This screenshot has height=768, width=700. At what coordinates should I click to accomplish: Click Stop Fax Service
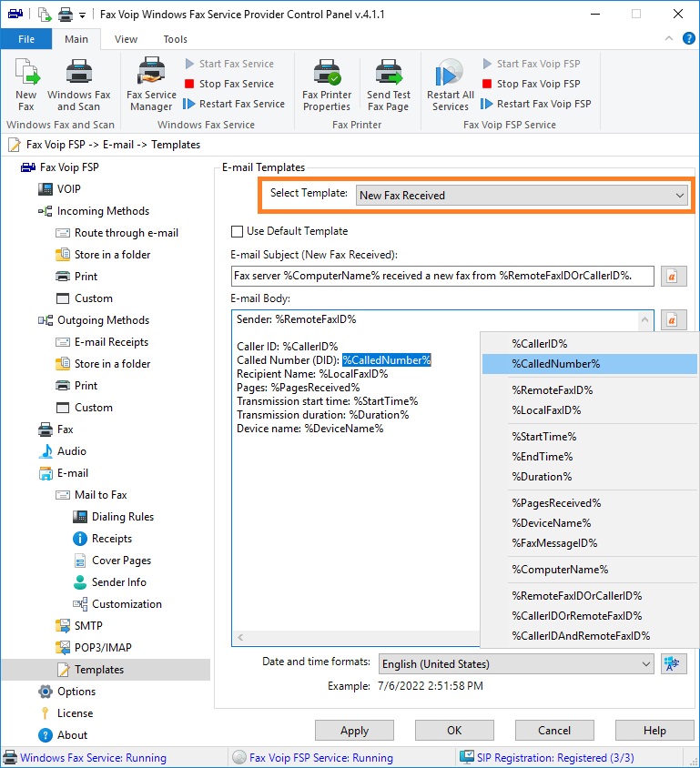(x=229, y=84)
